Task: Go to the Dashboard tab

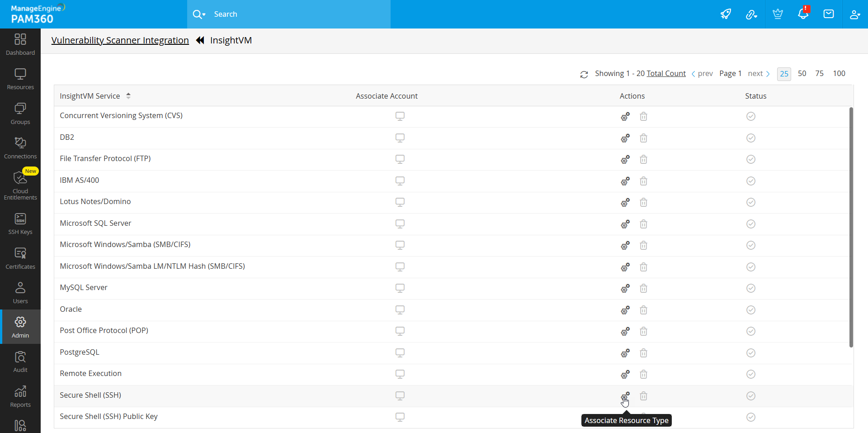Action: click(x=20, y=44)
